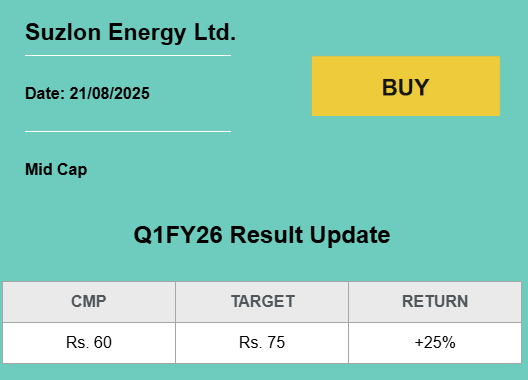Click the white line below the date
The width and height of the screenshot is (528, 380).
[128, 131]
